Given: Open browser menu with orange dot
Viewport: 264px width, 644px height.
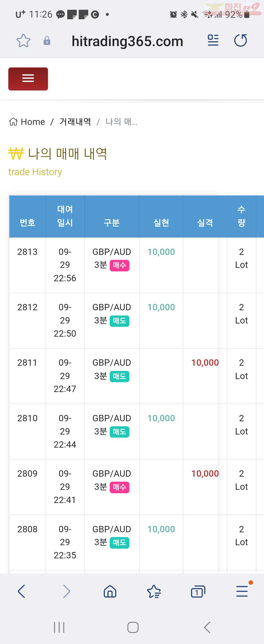Looking at the screenshot, I should pyautogui.click(x=242, y=591).
